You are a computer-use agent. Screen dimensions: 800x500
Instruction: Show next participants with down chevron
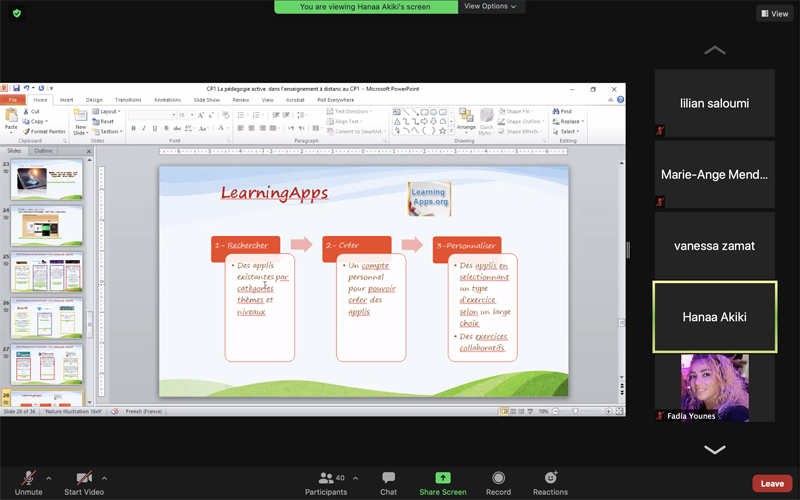tap(715, 449)
